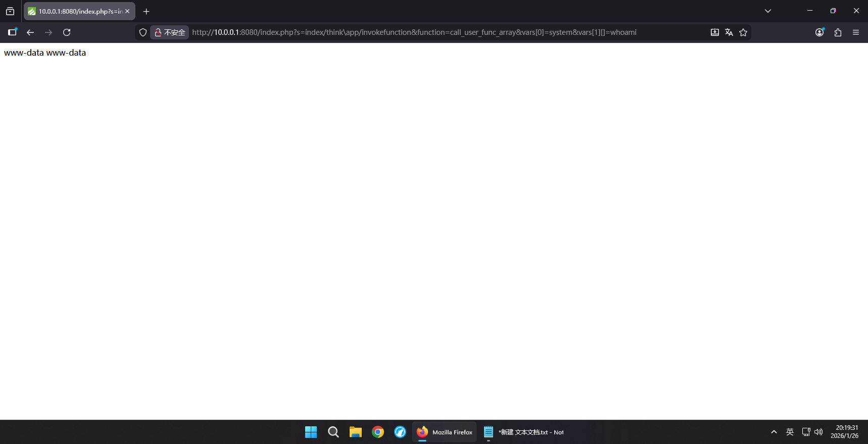
Task: Open the blue round app icon on taskbar
Action: 400,432
